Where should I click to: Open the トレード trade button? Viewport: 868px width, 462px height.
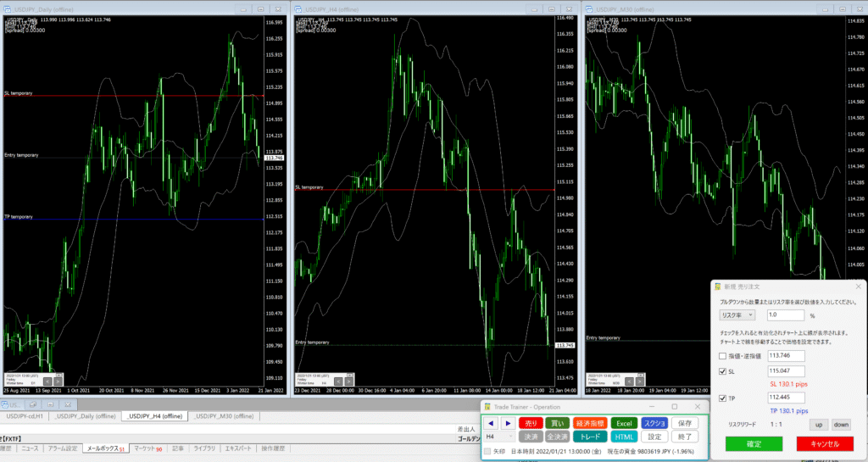click(x=590, y=437)
